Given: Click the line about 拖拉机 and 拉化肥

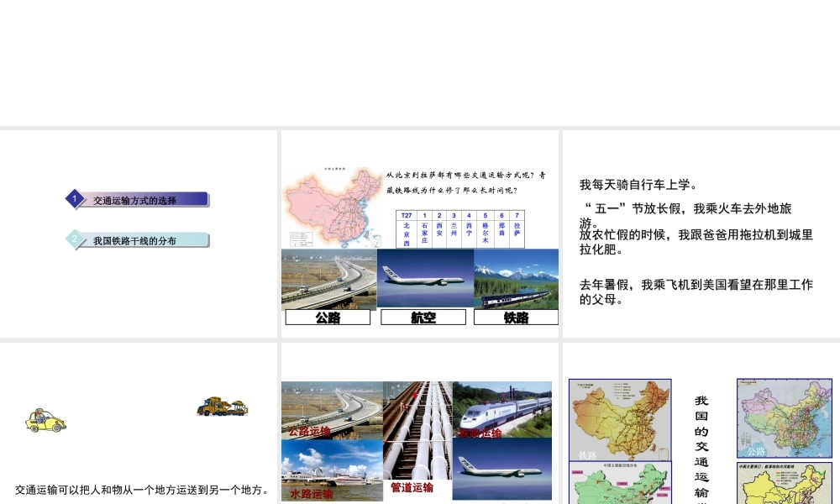Looking at the screenshot, I should pyautogui.click(x=696, y=242).
